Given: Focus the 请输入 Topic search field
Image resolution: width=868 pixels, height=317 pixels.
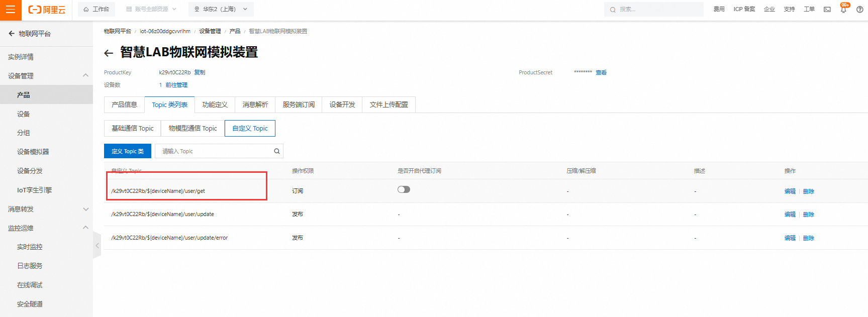Looking at the screenshot, I should click(214, 151).
